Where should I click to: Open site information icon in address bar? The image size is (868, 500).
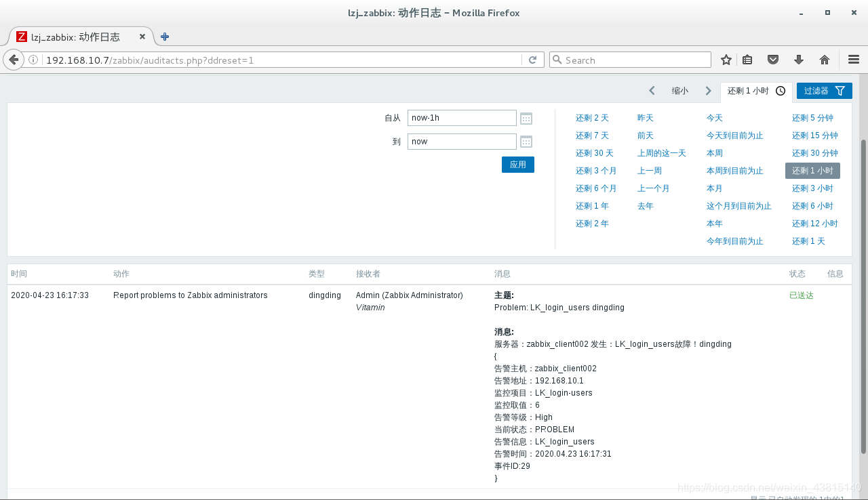click(x=33, y=60)
